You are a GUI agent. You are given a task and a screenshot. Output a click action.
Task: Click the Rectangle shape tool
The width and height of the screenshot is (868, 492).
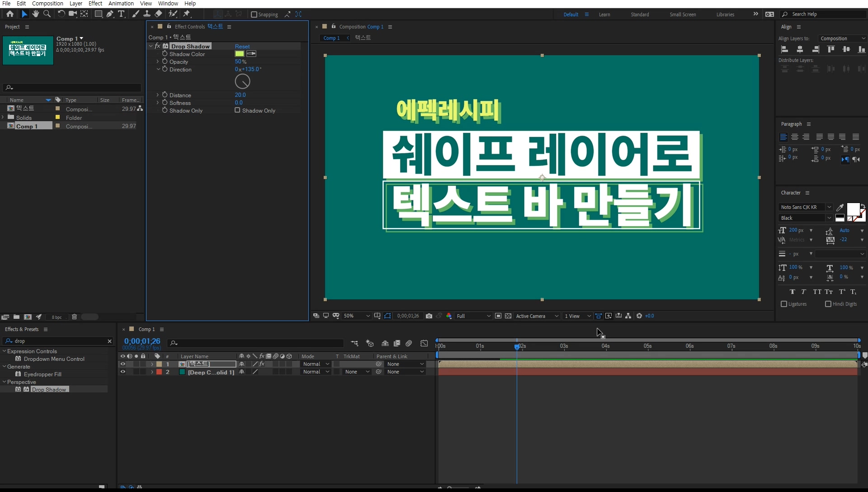(x=98, y=14)
